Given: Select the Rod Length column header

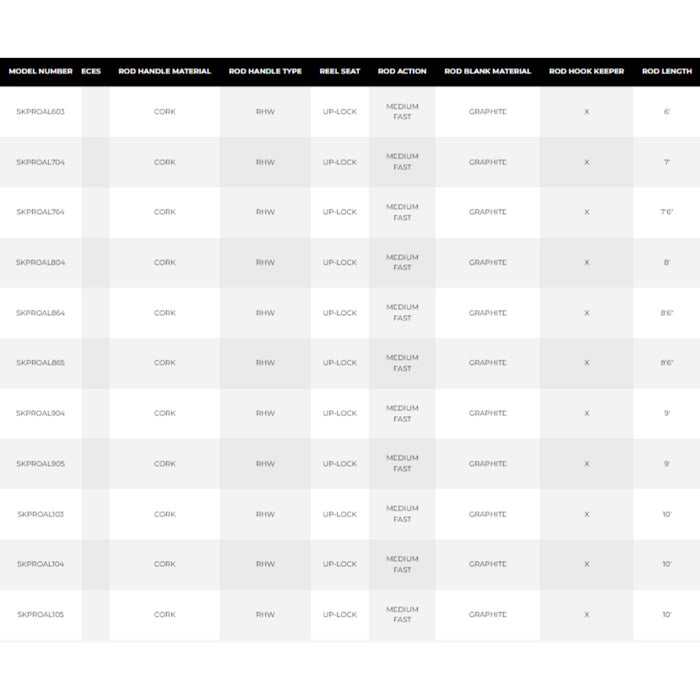Looking at the screenshot, I should pos(666,72).
